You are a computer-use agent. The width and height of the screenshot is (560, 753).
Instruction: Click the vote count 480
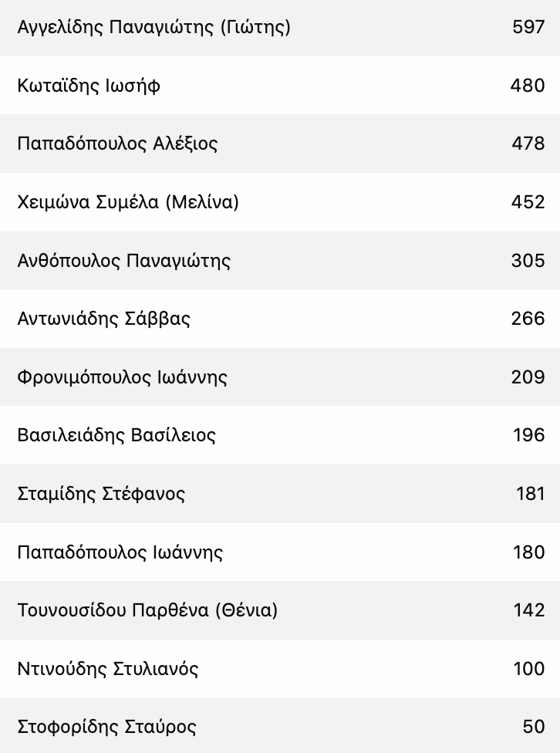point(528,86)
